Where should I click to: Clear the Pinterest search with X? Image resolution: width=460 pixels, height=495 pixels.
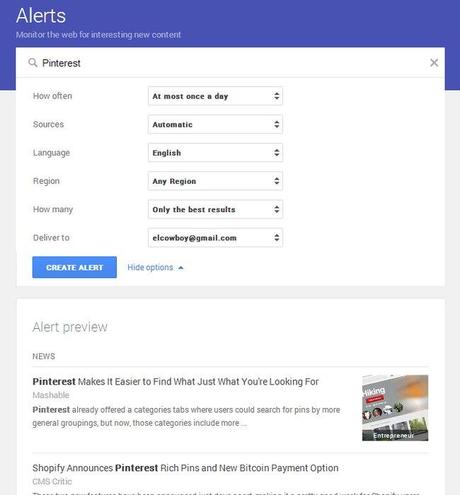tap(434, 63)
